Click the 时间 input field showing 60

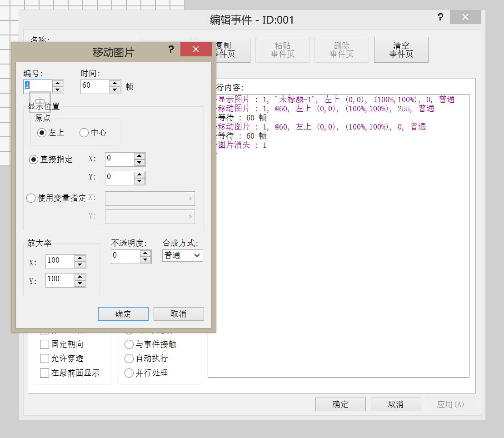pyautogui.click(x=95, y=87)
